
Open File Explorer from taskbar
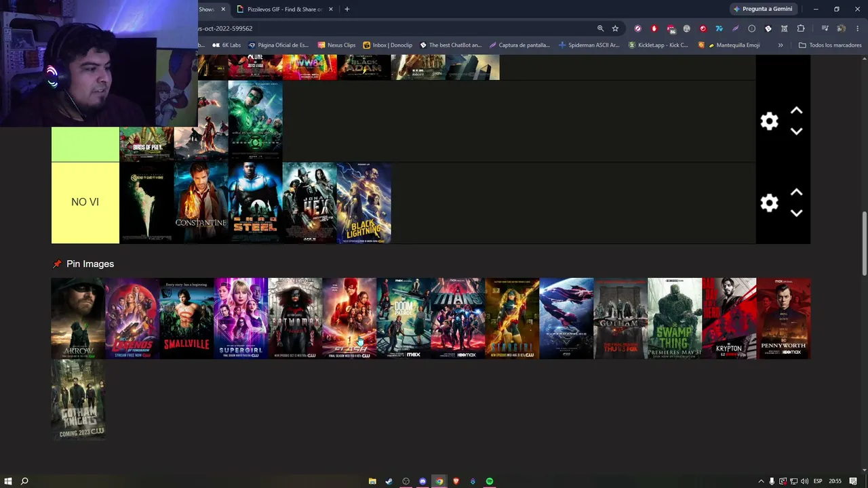[x=372, y=481]
